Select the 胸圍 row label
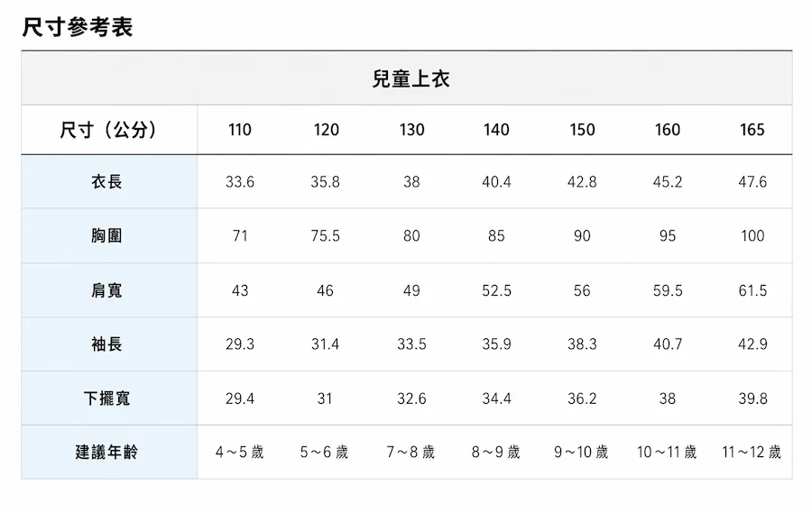Viewport: 812px width, 513px height. [x=106, y=236]
